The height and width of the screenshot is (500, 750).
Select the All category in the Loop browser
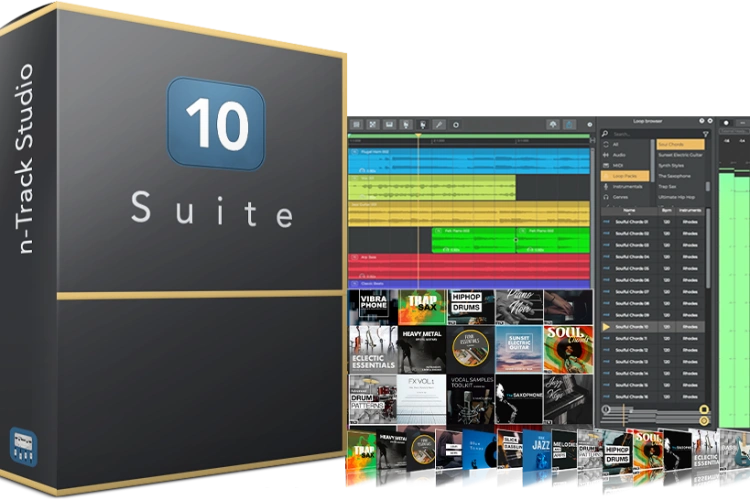point(625,144)
